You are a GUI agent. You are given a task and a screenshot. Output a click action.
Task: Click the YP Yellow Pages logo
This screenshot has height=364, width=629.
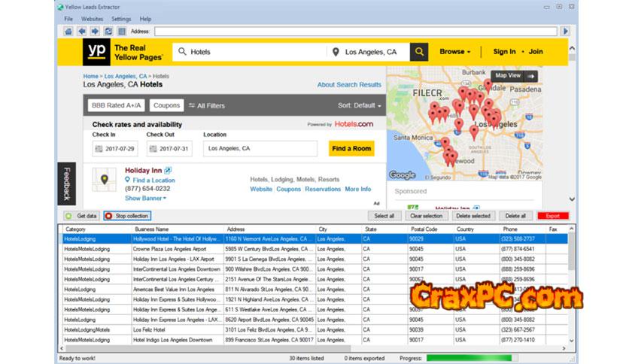pos(96,52)
